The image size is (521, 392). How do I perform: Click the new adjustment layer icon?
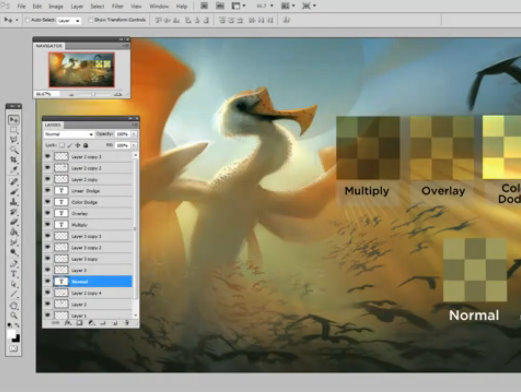91,323
